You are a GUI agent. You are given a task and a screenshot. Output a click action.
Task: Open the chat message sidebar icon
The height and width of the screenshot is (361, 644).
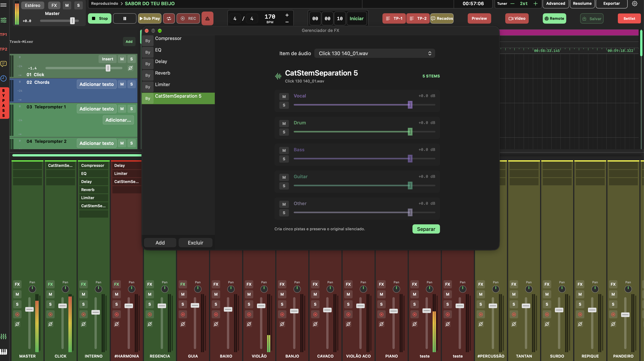coord(3,64)
